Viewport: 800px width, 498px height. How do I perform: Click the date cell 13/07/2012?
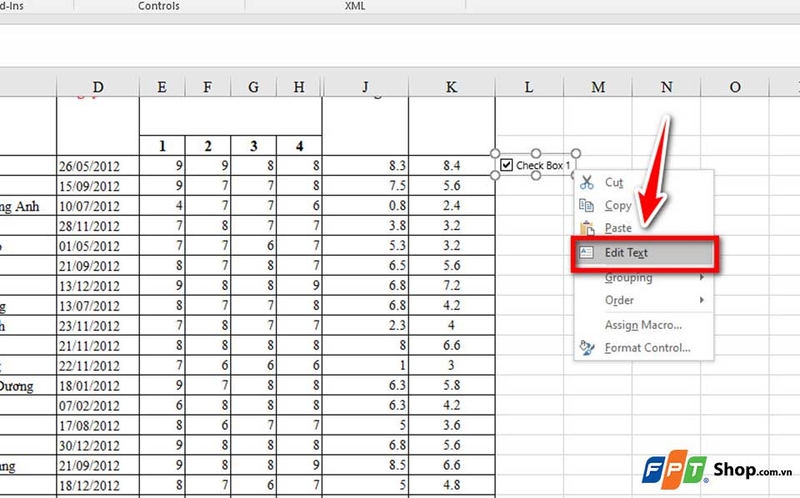pos(98,305)
